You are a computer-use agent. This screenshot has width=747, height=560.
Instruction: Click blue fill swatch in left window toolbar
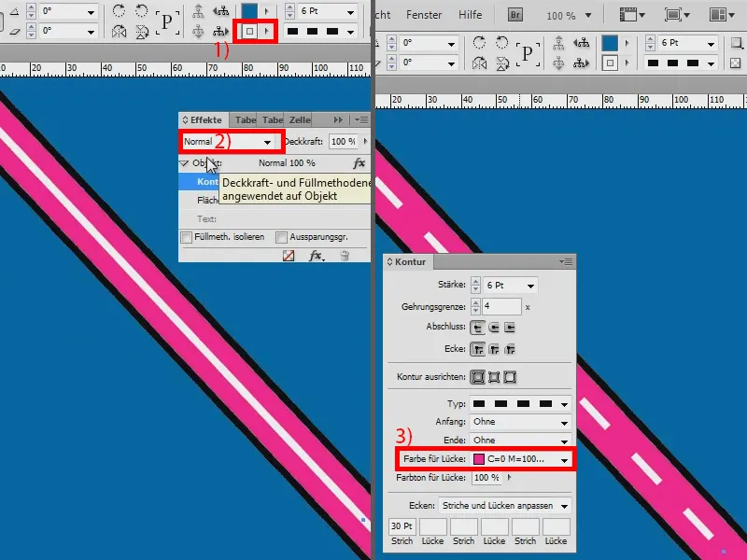[x=249, y=11]
